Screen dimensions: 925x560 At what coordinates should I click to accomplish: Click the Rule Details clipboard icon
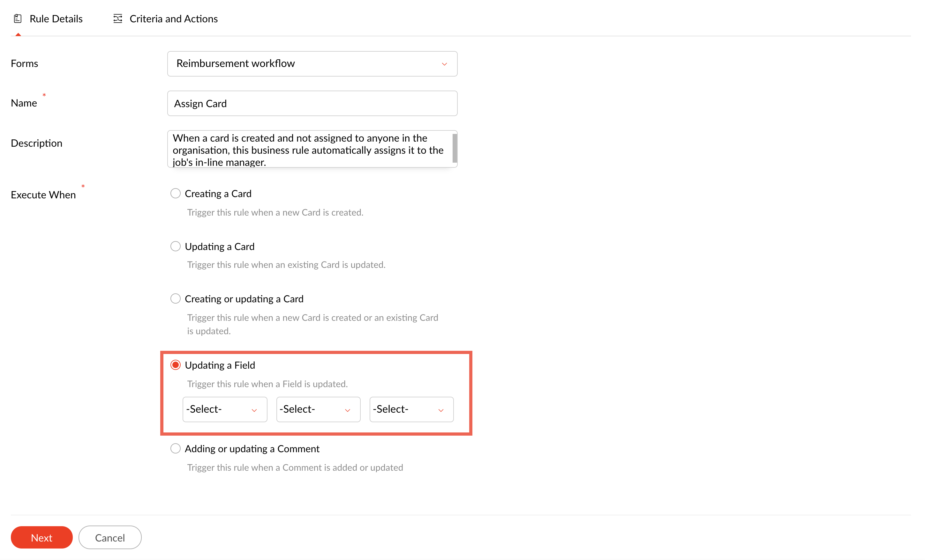(x=18, y=19)
